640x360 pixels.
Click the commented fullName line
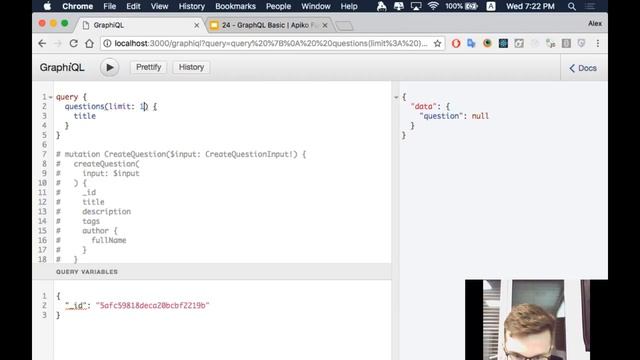(109, 240)
